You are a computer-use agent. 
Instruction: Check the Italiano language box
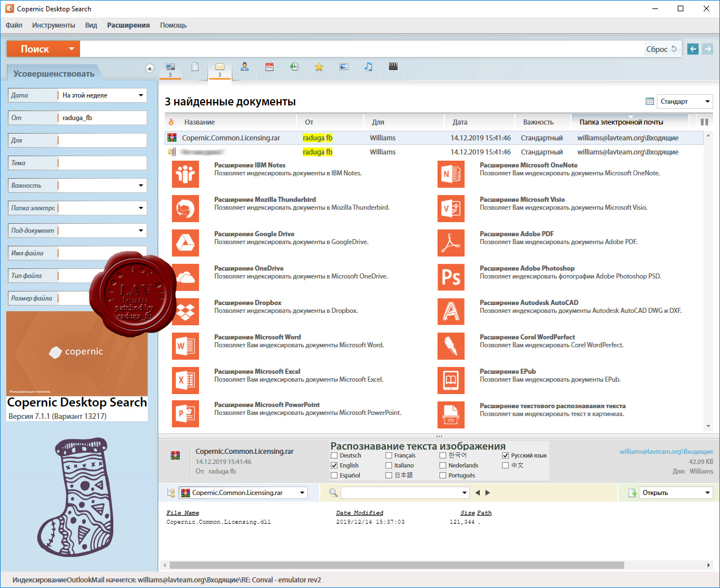[389, 466]
